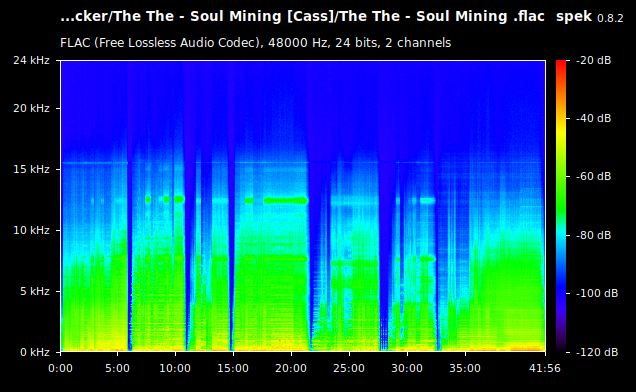Click the 15 kHz axis label

coord(31,169)
